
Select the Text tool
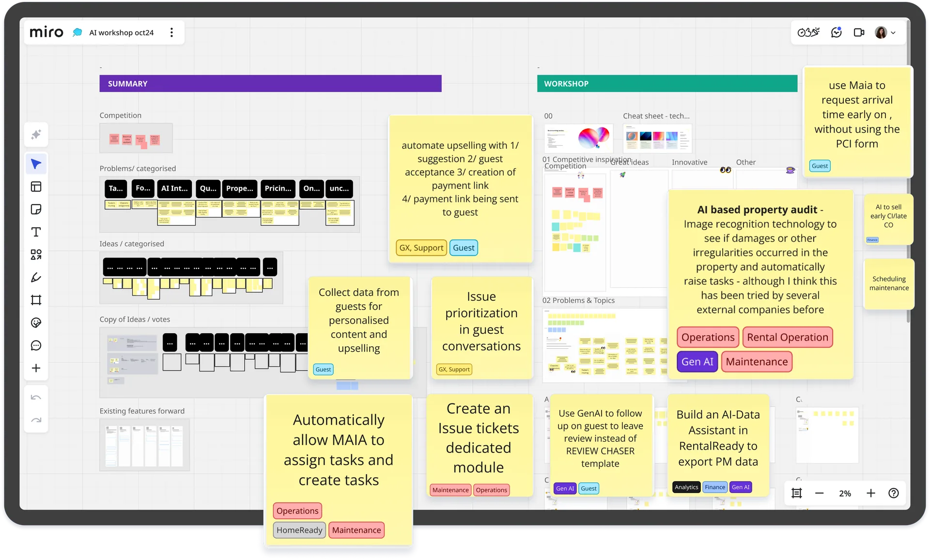pyautogui.click(x=36, y=232)
